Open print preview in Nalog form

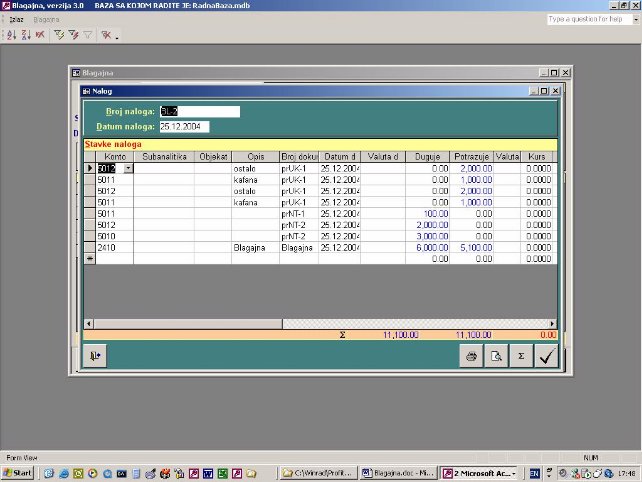[495, 355]
